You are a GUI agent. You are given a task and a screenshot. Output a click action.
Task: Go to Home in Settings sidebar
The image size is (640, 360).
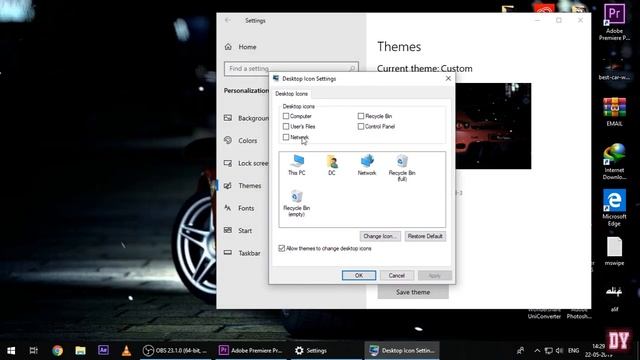[241, 47]
